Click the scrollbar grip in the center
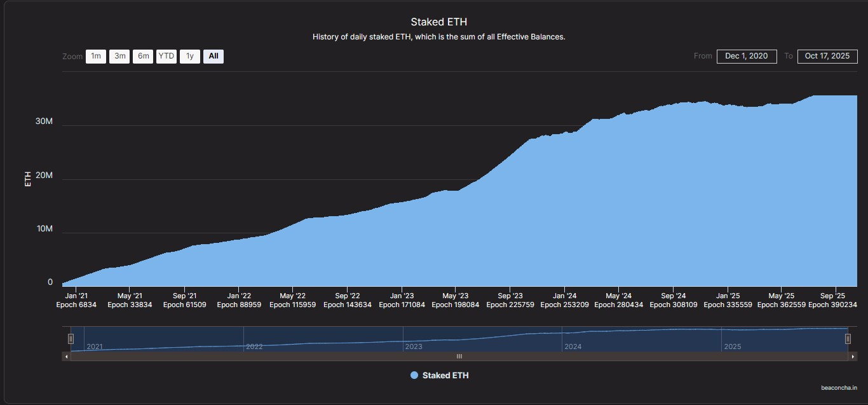 [x=459, y=357]
